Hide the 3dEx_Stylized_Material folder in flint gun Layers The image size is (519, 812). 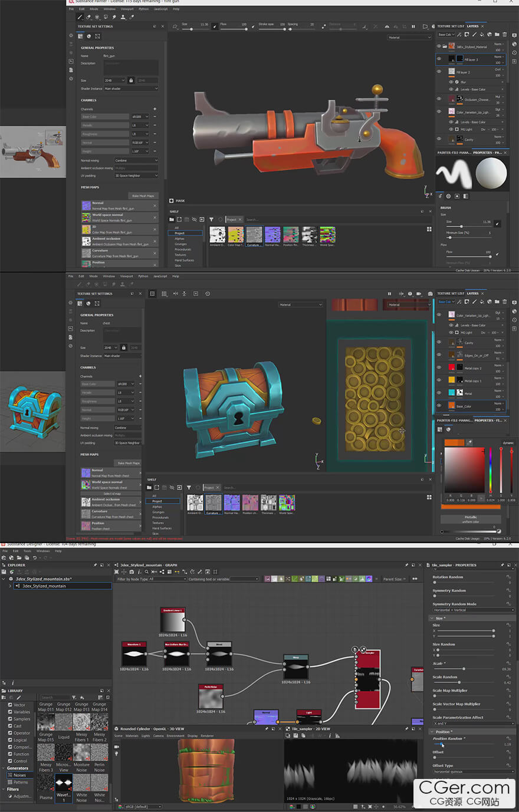(439, 46)
